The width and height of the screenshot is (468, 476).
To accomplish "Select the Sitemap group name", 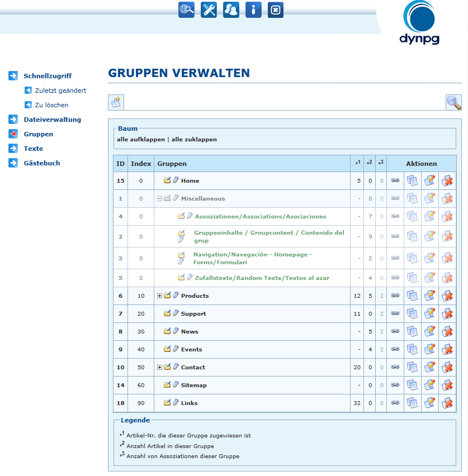I will (193, 385).
